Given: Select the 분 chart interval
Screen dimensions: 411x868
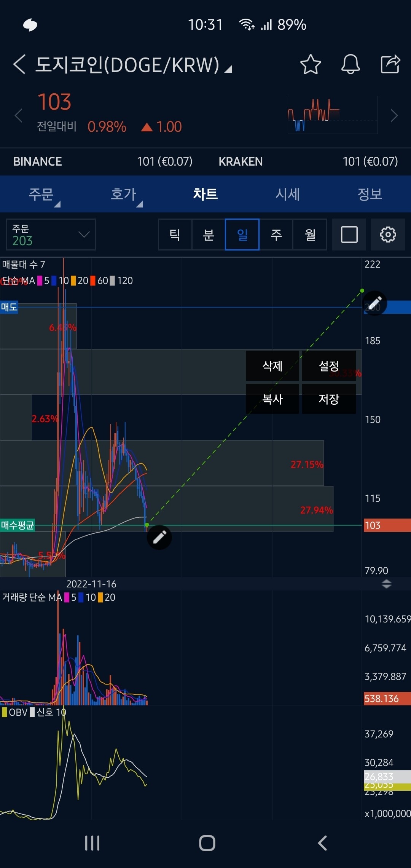Looking at the screenshot, I should pos(209,235).
